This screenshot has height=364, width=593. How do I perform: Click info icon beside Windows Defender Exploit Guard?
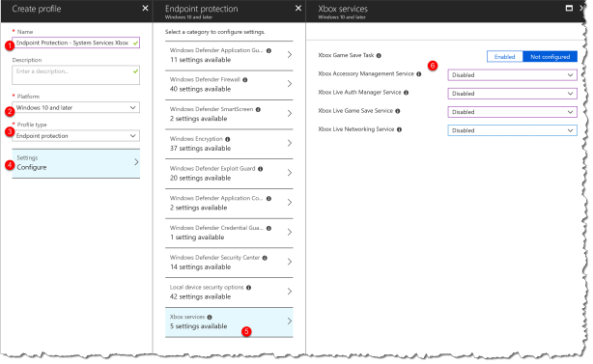pos(260,169)
